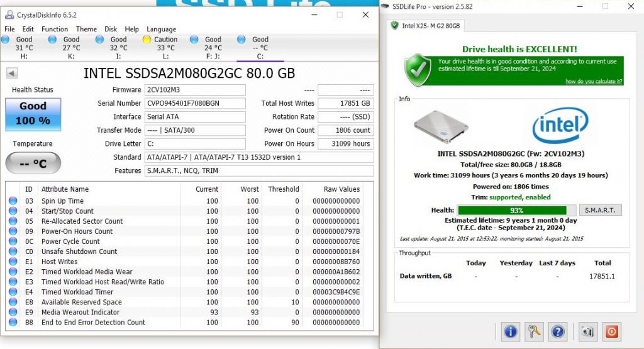Minimize the SSDLife Pro window
The image size is (644, 349).
point(579,6)
